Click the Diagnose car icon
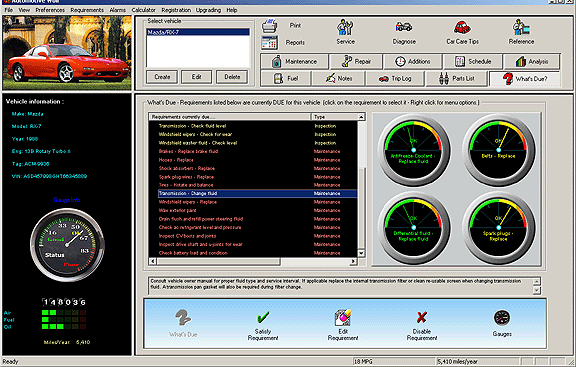 404,27
